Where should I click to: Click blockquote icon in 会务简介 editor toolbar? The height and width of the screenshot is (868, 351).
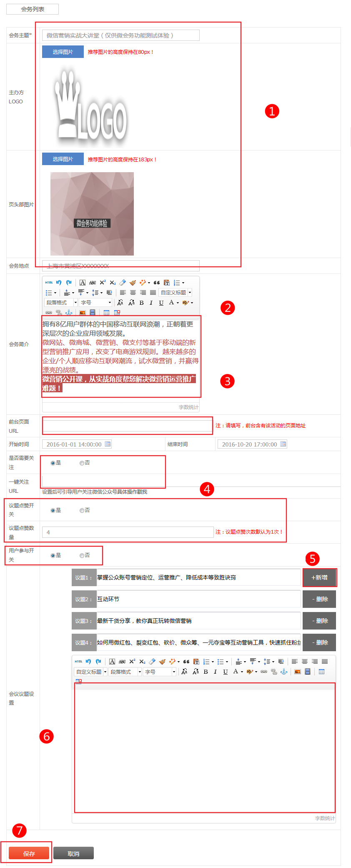pyautogui.click(x=157, y=283)
